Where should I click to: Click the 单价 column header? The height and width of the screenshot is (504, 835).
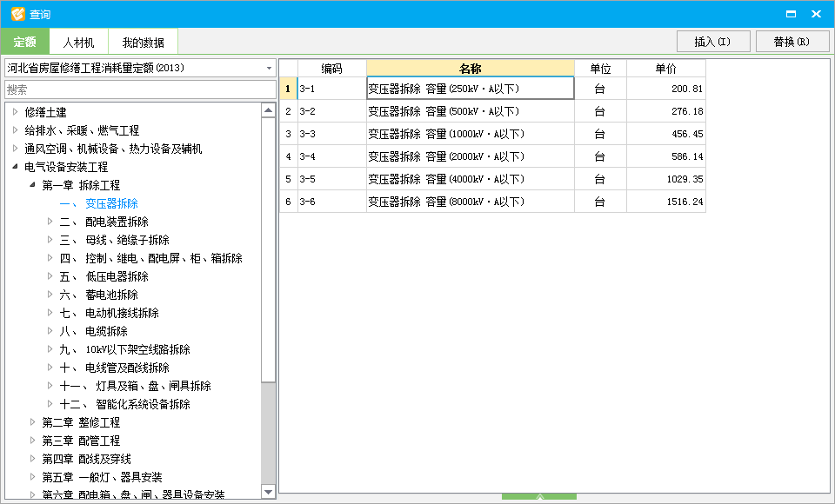[666, 68]
